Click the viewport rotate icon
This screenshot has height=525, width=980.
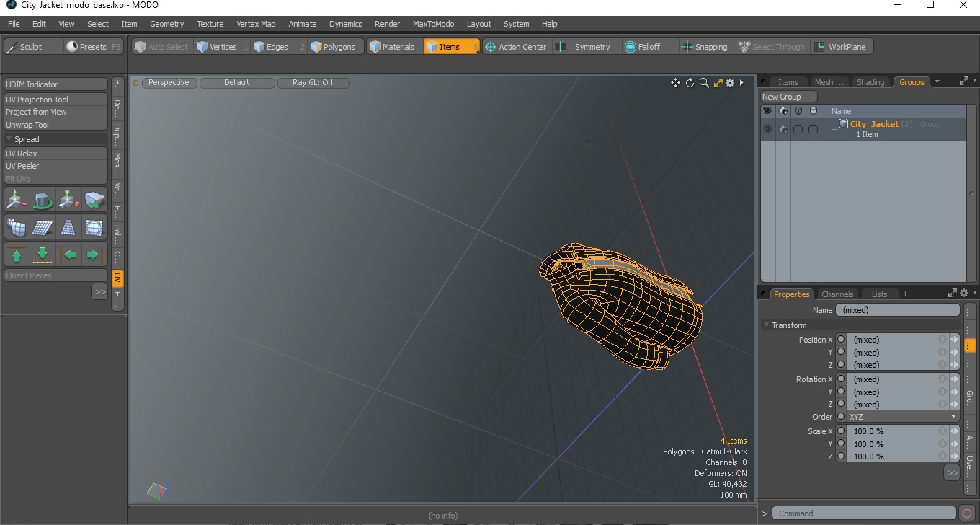[690, 83]
